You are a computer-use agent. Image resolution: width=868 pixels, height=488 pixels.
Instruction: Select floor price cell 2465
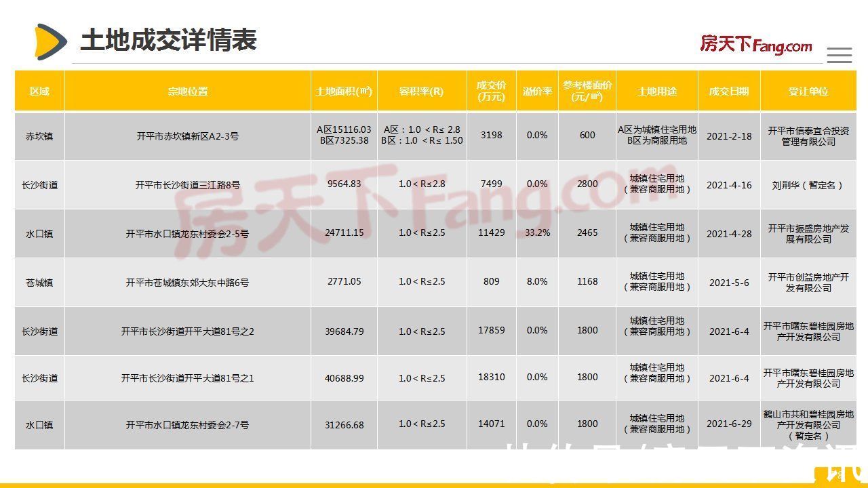(587, 232)
